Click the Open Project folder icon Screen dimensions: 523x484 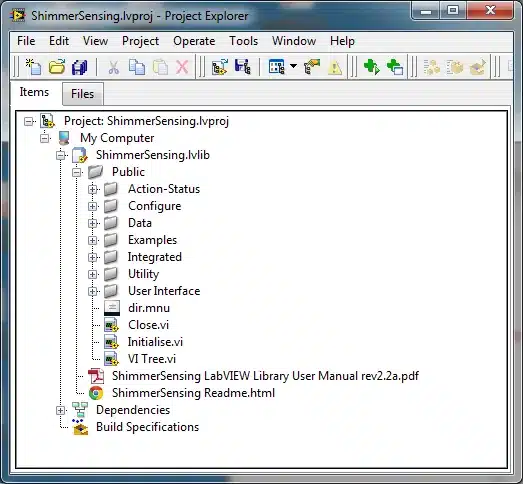pos(57,67)
